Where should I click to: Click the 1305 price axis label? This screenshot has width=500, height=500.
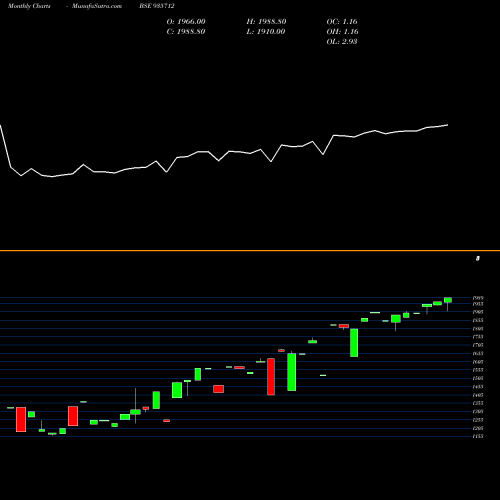point(478,412)
